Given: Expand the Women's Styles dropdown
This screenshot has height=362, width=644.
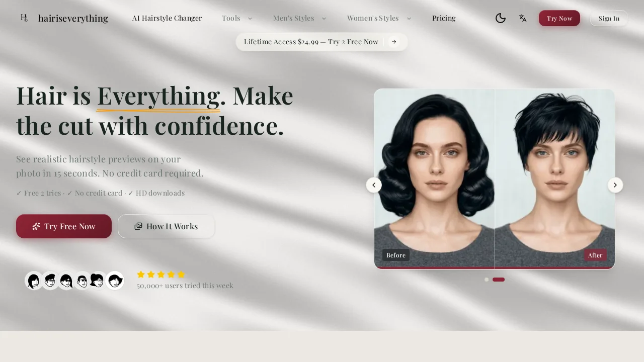Looking at the screenshot, I should [x=379, y=18].
